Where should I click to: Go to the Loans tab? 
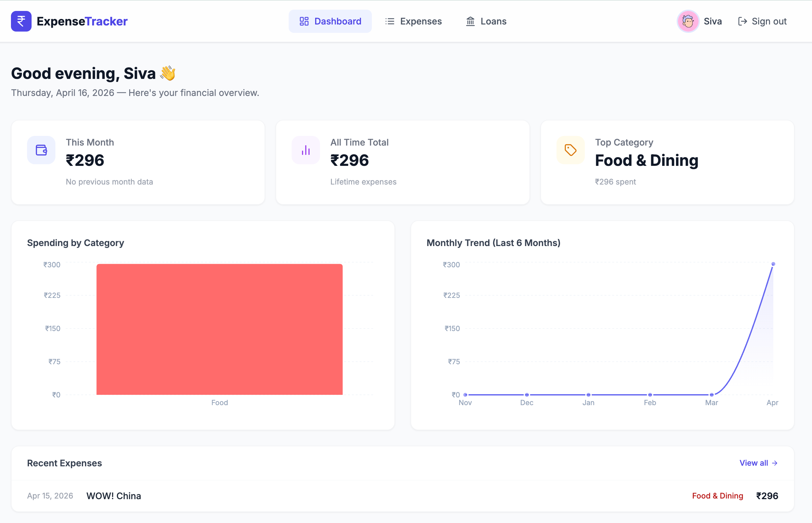pyautogui.click(x=486, y=21)
